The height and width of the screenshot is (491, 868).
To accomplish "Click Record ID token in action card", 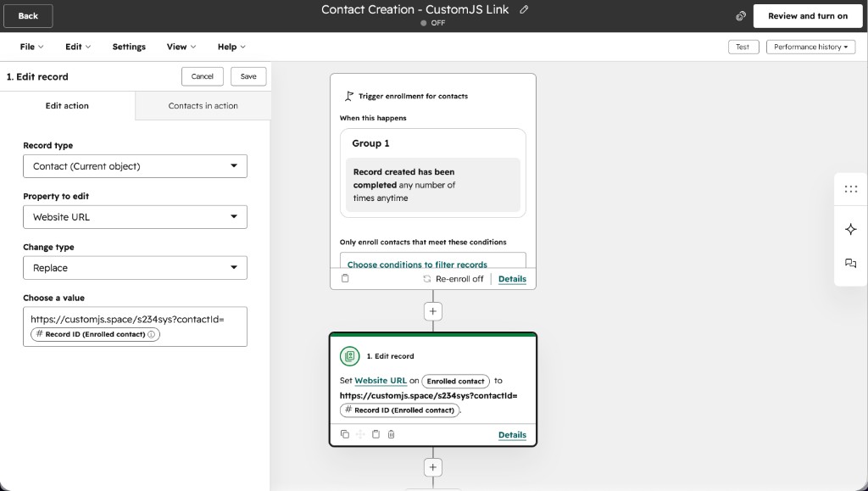I will 400,410.
